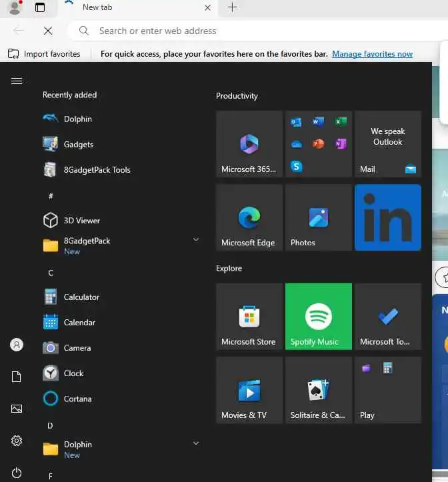The image size is (448, 482).
Task: Click Import favorites
Action: [x=44, y=54]
